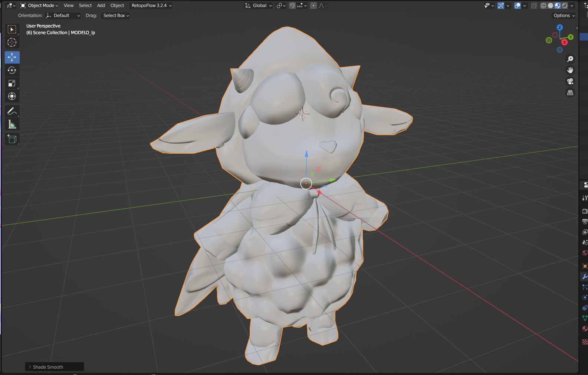The image size is (588, 375).
Task: Switch to solid viewport shading
Action: pos(551,6)
